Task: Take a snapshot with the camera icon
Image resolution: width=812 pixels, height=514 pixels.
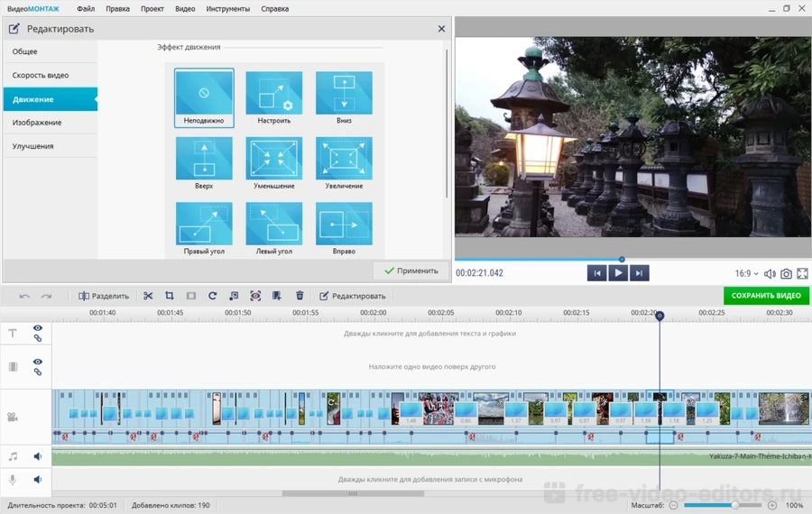Action: coord(786,273)
